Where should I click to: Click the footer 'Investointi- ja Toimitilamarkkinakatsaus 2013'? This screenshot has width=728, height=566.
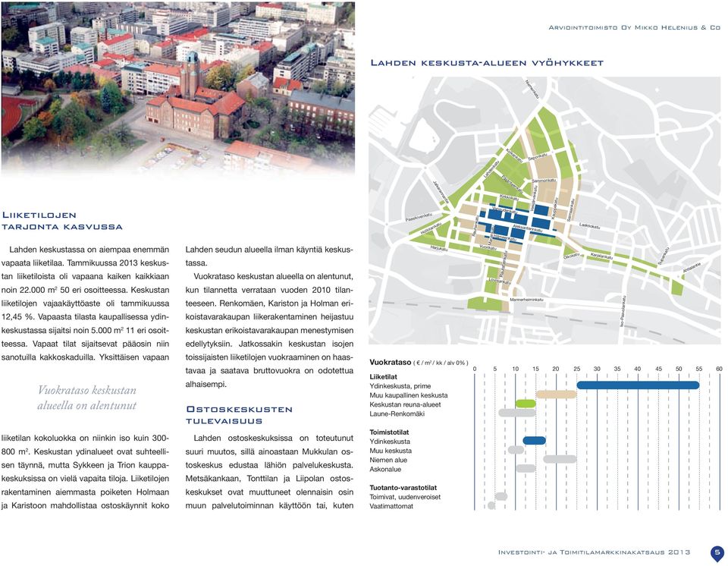tap(595, 552)
